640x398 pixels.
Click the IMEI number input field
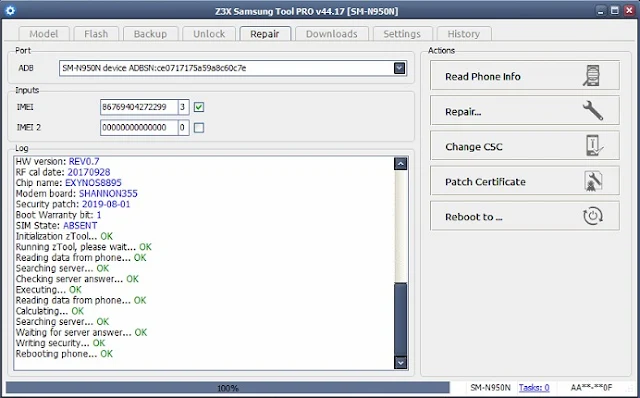click(x=139, y=107)
